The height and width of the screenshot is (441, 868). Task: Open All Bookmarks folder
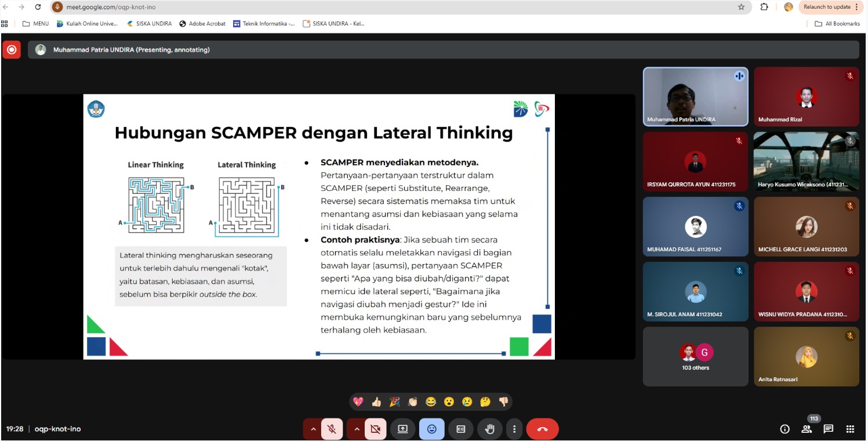(837, 24)
